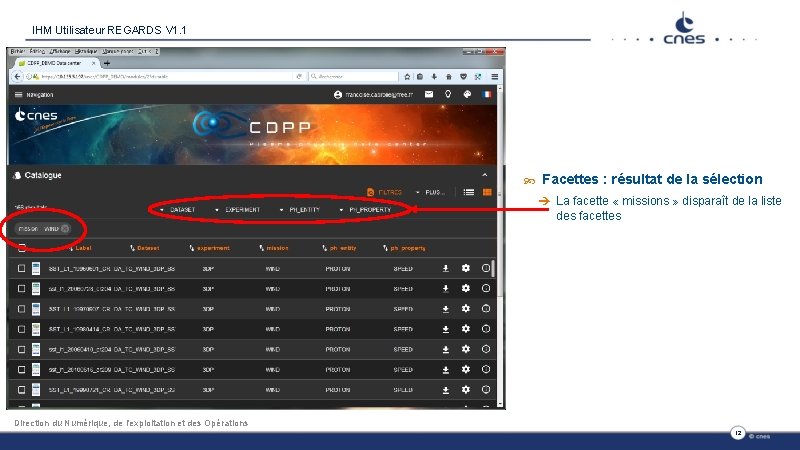Expand the PH_ENTITY facet dropdown
800x450 pixels.
tap(299, 210)
